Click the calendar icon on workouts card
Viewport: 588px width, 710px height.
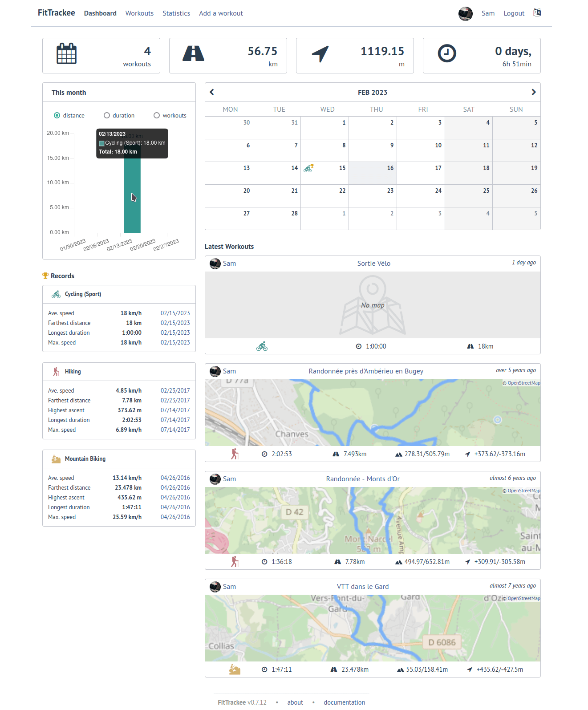(x=67, y=54)
